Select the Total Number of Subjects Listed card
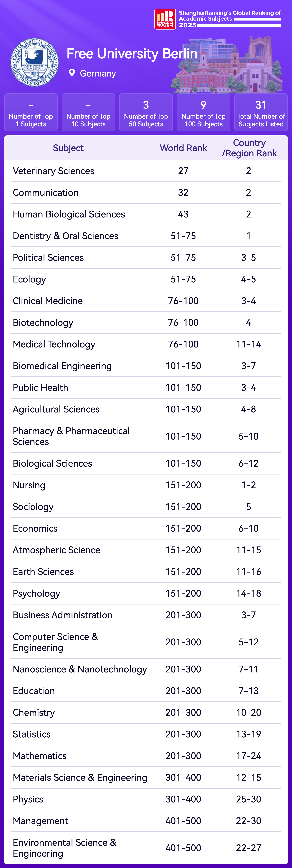Image resolution: width=292 pixels, height=868 pixels. [261, 113]
